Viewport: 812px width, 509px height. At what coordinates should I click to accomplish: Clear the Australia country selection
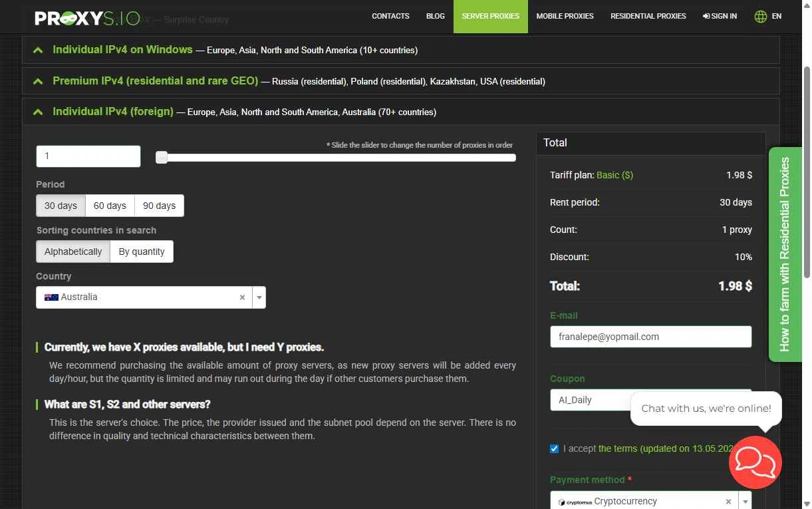point(242,297)
